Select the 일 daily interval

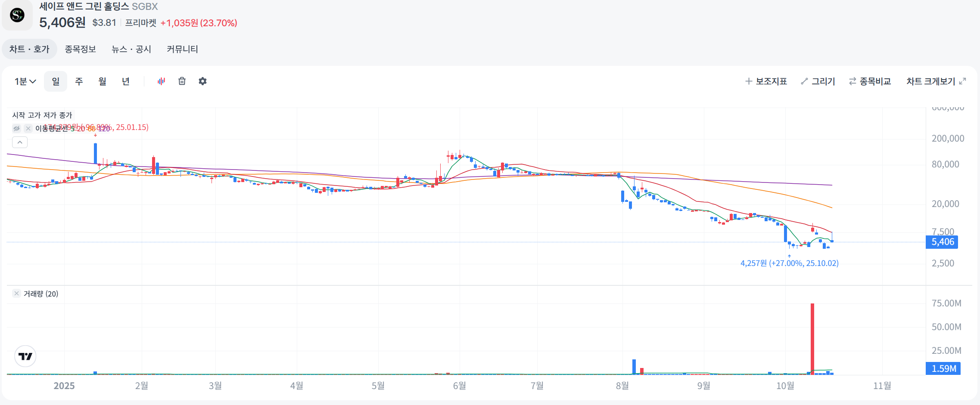pyautogui.click(x=56, y=81)
